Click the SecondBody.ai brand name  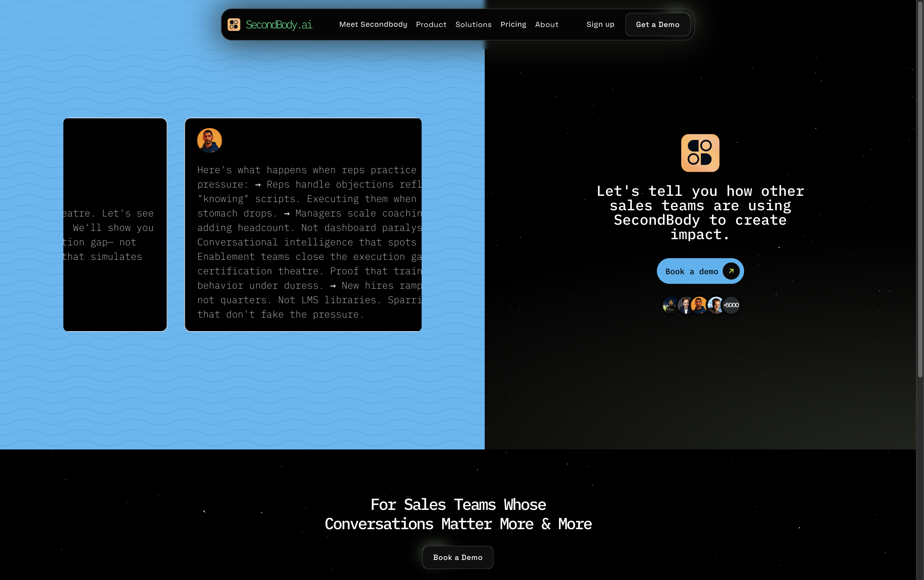tap(279, 25)
